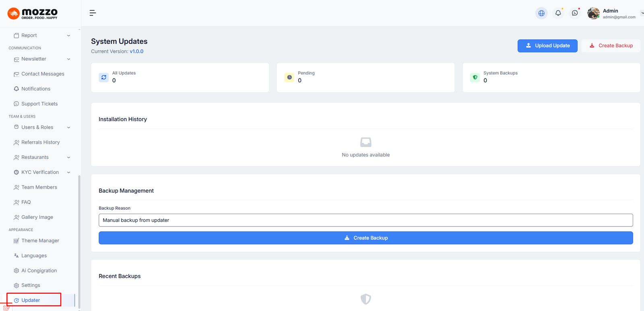Screen dimensions: 644x311
Task: Expand the Newsletter submenu
Action: (x=68, y=59)
